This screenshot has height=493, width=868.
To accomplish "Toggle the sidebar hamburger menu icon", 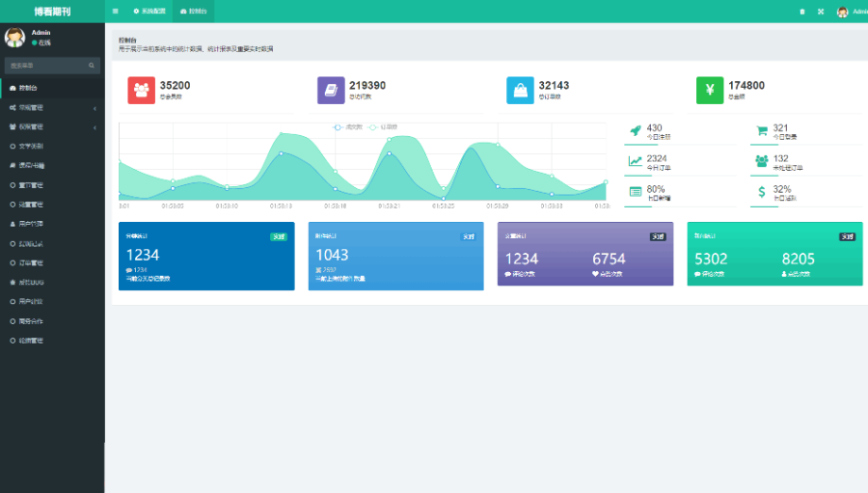I will tap(115, 11).
